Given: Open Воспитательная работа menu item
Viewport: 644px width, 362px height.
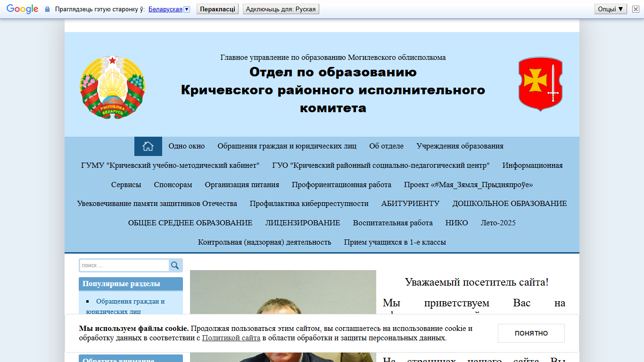Looking at the screenshot, I should pos(393,223).
